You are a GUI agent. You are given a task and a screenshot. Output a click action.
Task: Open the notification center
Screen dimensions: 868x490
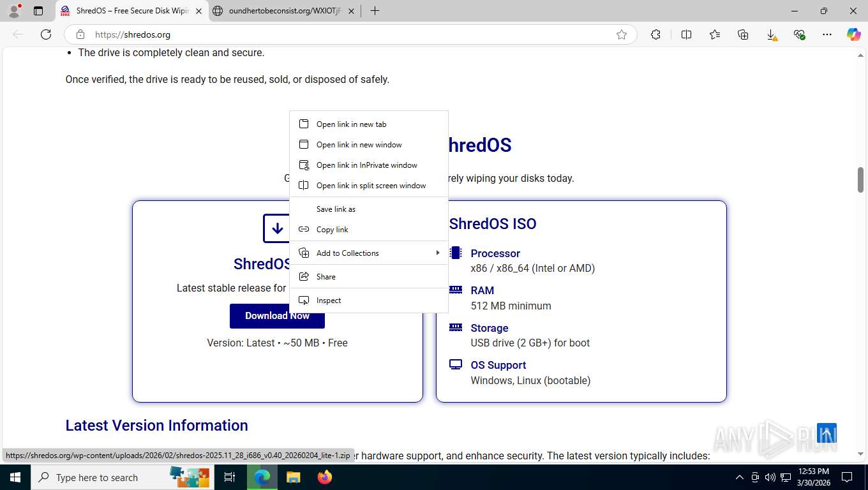click(847, 477)
